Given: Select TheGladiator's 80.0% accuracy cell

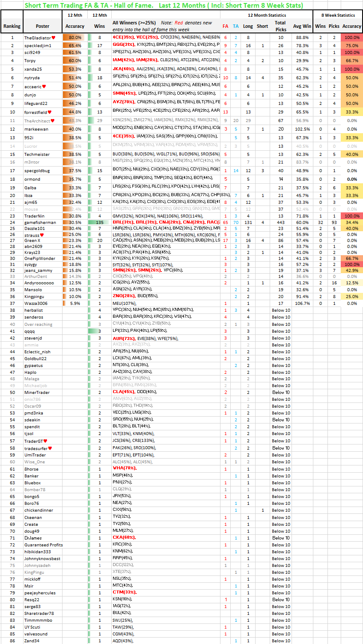Looking at the screenshot, I should coord(75,38).
